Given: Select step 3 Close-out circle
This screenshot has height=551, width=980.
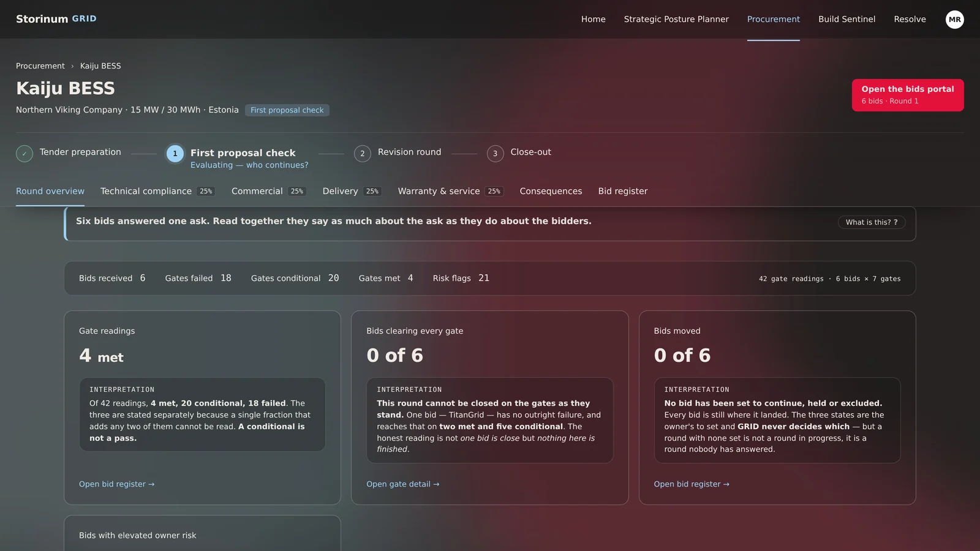Looking at the screenshot, I should click(x=496, y=154).
